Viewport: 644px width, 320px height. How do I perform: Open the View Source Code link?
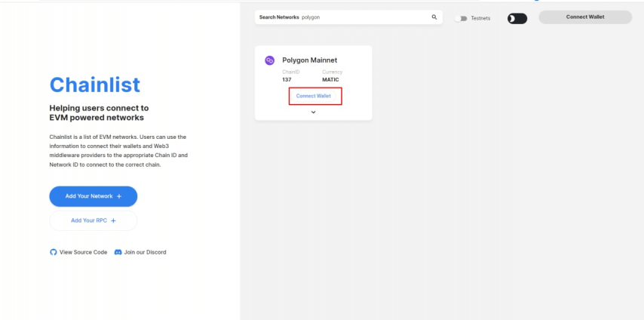[83, 252]
